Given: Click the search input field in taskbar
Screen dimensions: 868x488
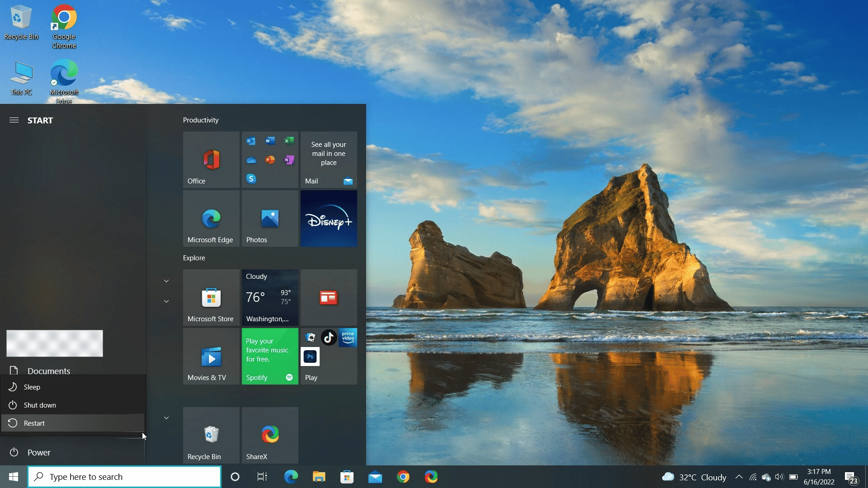Looking at the screenshot, I should click(125, 477).
